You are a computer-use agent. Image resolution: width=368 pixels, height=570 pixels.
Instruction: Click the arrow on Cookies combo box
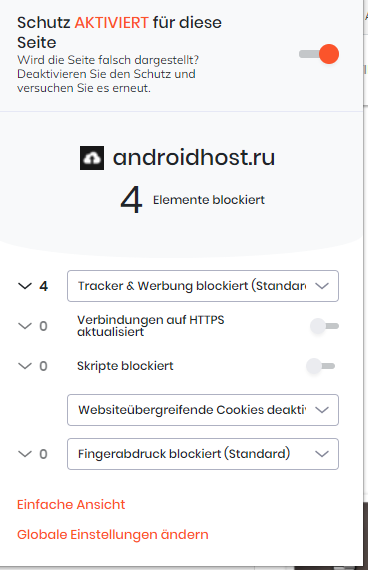pyautogui.click(x=322, y=410)
